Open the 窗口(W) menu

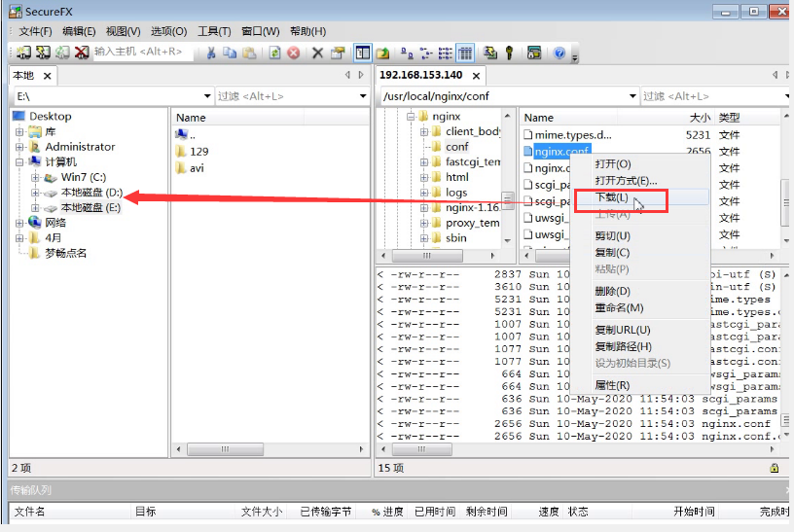coord(260,31)
